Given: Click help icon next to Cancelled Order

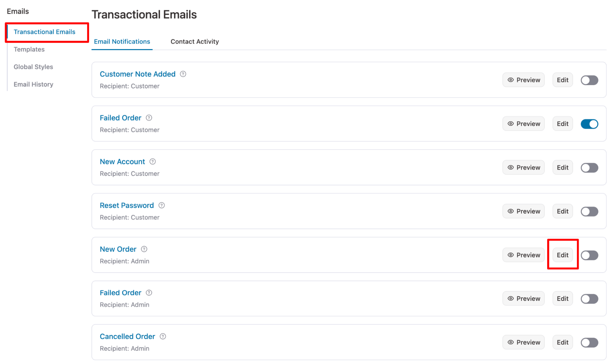Looking at the screenshot, I should (x=163, y=336).
